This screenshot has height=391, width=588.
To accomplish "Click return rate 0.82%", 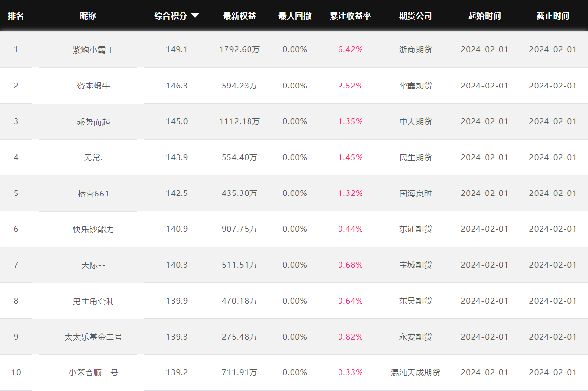I will click(x=350, y=337).
